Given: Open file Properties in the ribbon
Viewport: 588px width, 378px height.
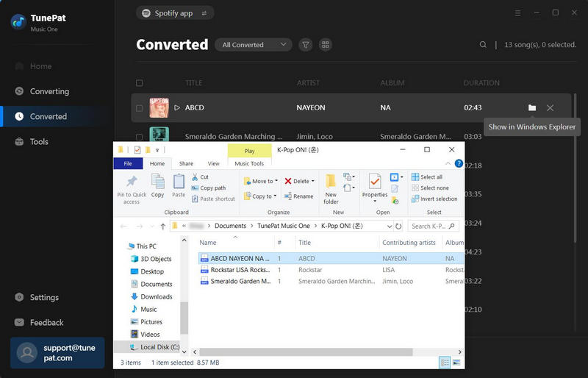Looking at the screenshot, I should coord(374,185).
